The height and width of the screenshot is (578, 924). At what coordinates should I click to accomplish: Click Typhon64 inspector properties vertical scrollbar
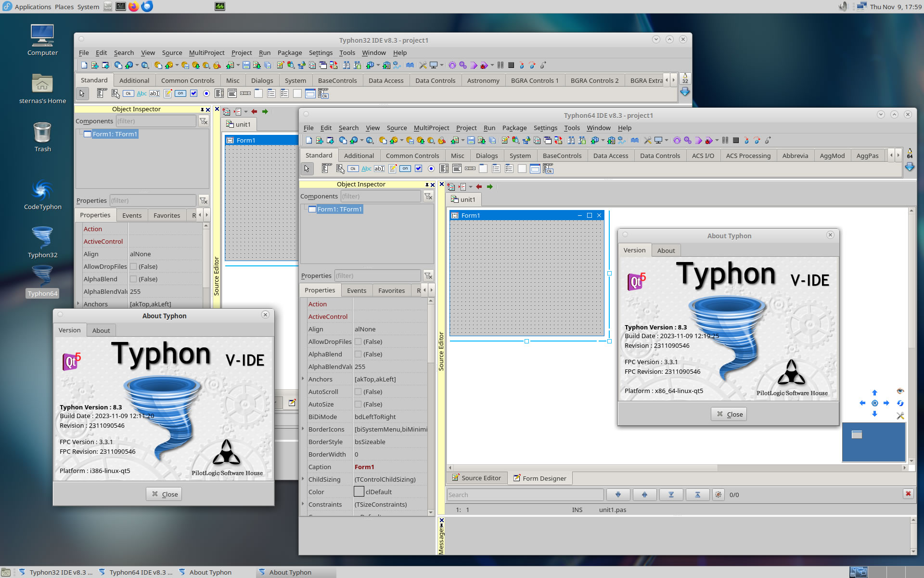pyautogui.click(x=431, y=406)
